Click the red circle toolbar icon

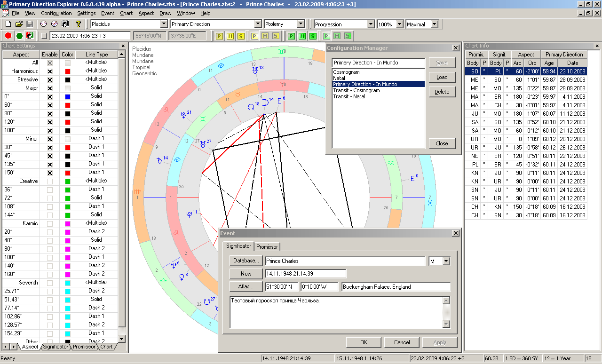coord(8,36)
